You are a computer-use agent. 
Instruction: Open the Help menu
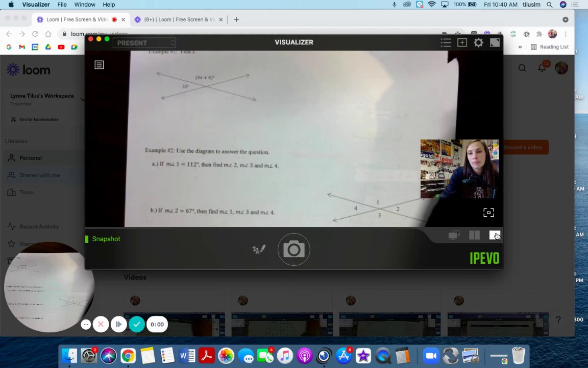[x=109, y=5]
